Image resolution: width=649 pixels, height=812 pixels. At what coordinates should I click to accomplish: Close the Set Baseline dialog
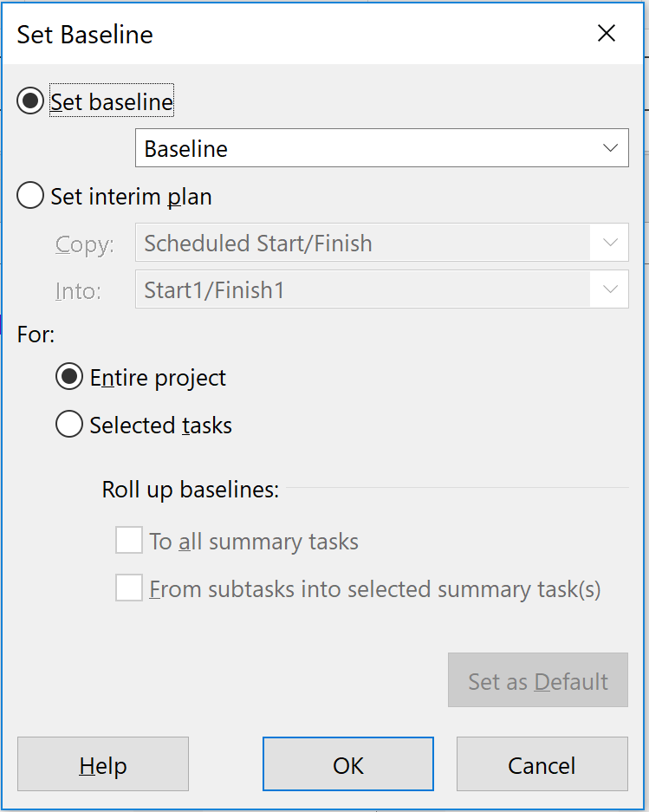click(x=607, y=34)
